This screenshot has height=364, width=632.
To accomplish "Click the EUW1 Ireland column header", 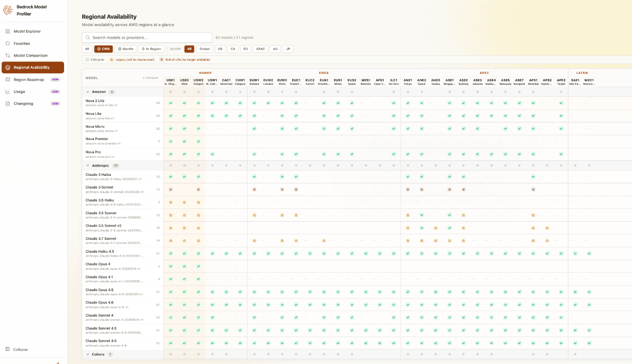I will [254, 82].
